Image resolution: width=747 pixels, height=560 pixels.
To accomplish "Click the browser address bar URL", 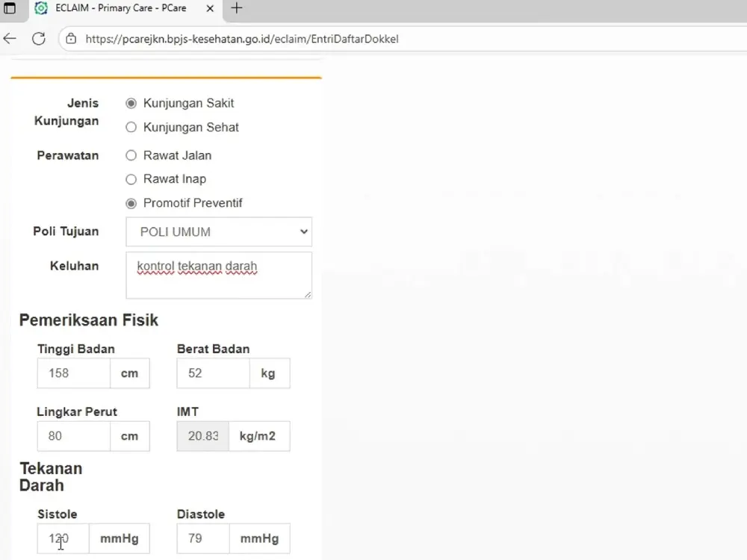I will pyautogui.click(x=242, y=39).
